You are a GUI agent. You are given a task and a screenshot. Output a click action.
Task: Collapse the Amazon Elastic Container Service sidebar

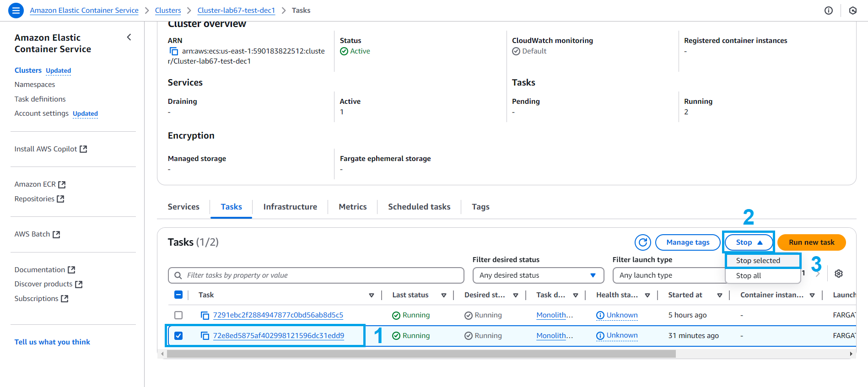(129, 38)
